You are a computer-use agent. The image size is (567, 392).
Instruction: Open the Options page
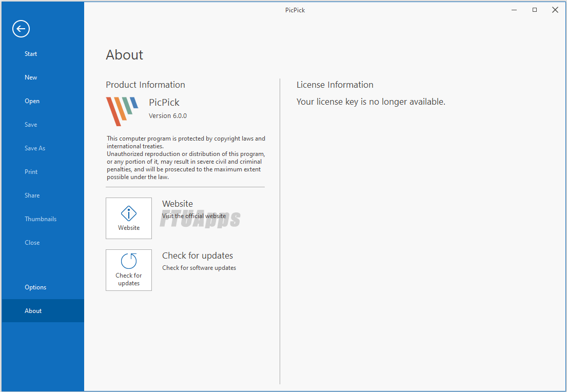(x=43, y=287)
